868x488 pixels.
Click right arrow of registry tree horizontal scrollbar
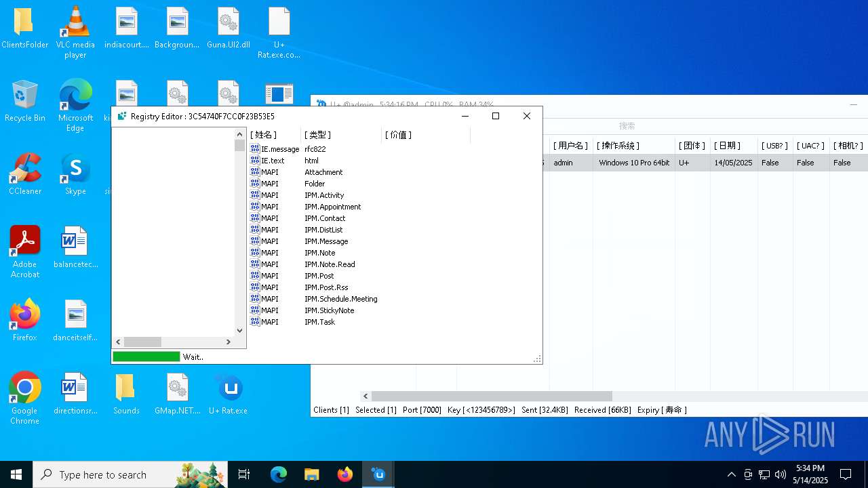tap(229, 342)
